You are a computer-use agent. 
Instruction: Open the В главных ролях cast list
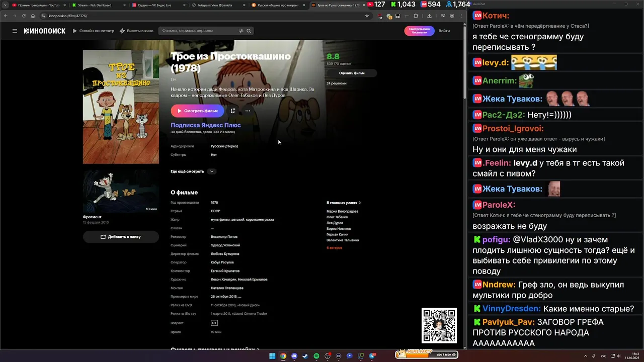click(344, 203)
